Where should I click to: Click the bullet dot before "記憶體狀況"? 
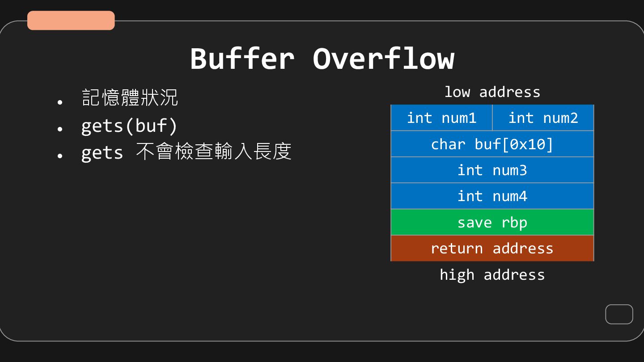(60, 102)
